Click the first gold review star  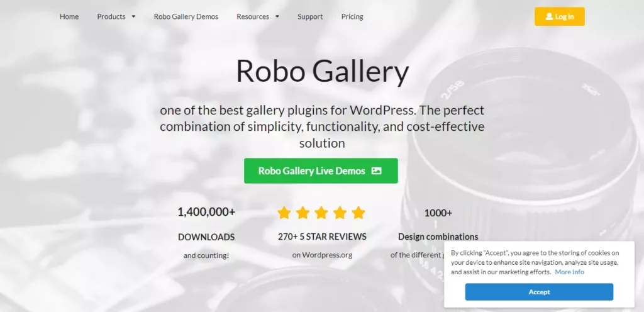coord(284,213)
